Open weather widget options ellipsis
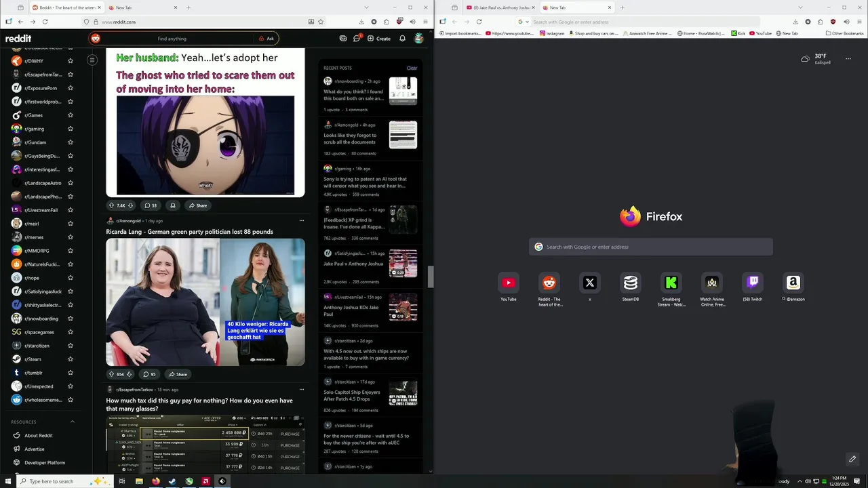The image size is (868, 488). tap(848, 59)
